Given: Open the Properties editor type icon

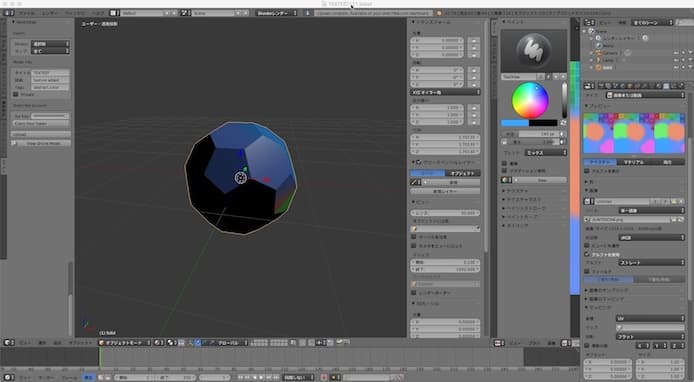Looking at the screenshot, I should [589, 86].
